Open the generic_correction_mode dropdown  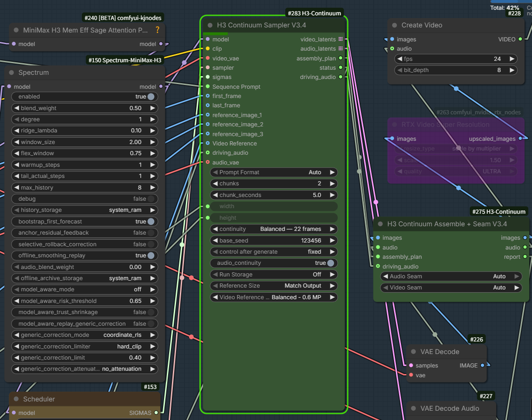click(x=85, y=335)
